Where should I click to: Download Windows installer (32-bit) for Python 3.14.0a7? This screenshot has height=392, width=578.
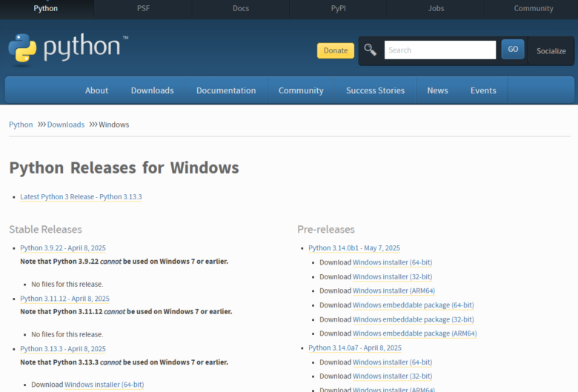392,376
